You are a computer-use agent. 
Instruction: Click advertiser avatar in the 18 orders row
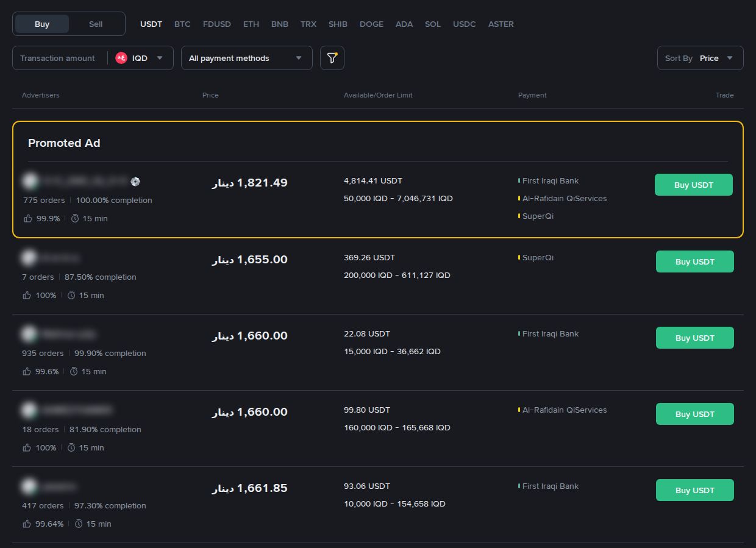[28, 410]
